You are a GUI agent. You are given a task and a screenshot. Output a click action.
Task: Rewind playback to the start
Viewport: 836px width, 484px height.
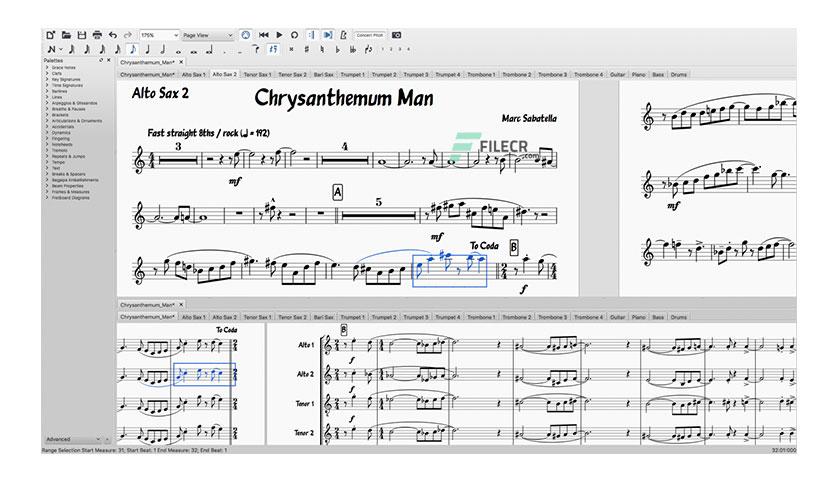[263, 35]
